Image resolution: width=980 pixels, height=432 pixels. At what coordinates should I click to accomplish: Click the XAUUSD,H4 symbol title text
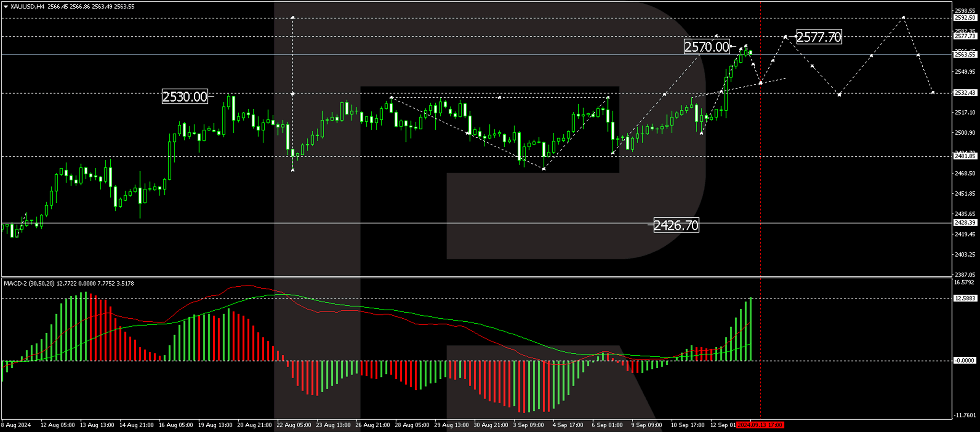[x=27, y=7]
